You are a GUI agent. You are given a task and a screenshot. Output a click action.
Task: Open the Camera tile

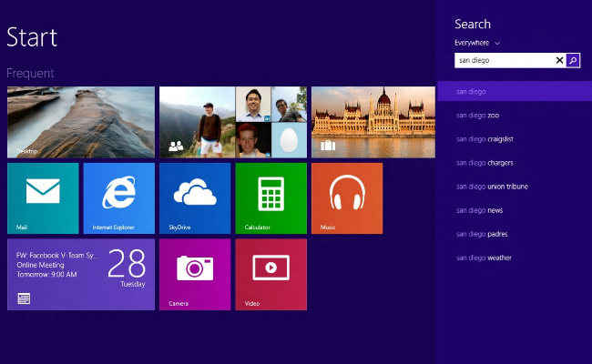point(195,275)
